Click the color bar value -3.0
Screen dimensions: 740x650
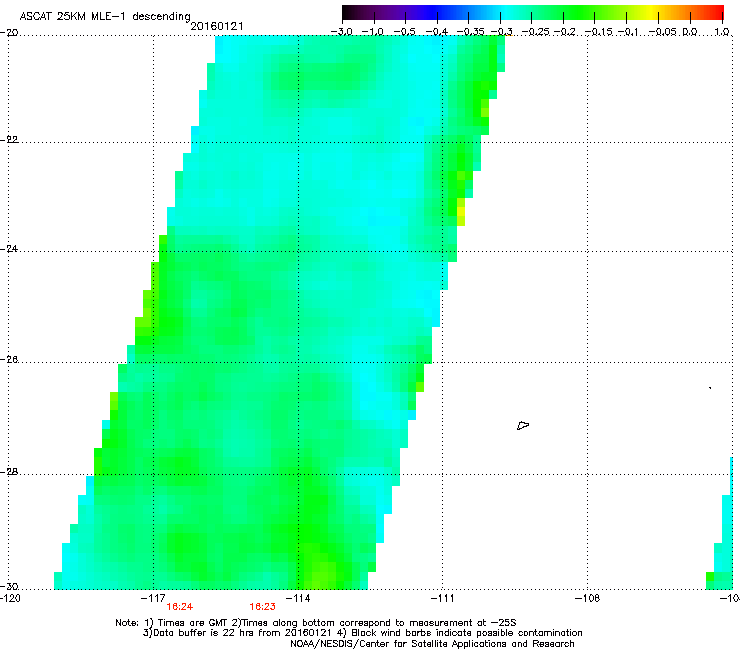341,32
